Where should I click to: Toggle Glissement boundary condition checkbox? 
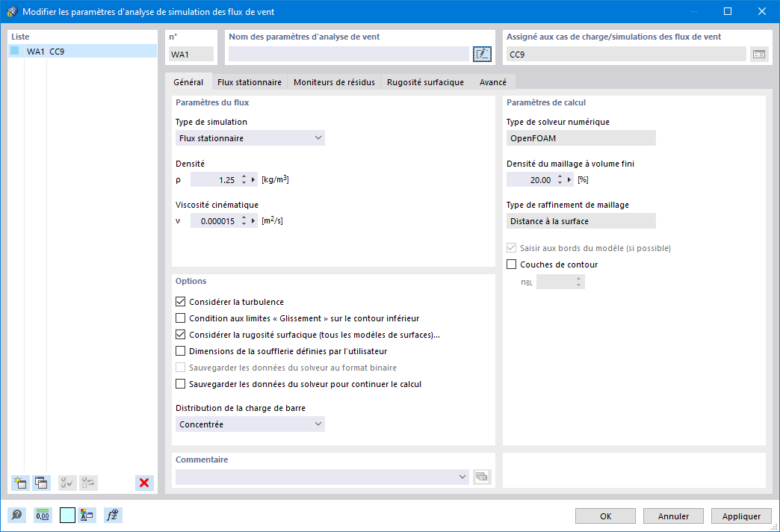pyautogui.click(x=181, y=318)
